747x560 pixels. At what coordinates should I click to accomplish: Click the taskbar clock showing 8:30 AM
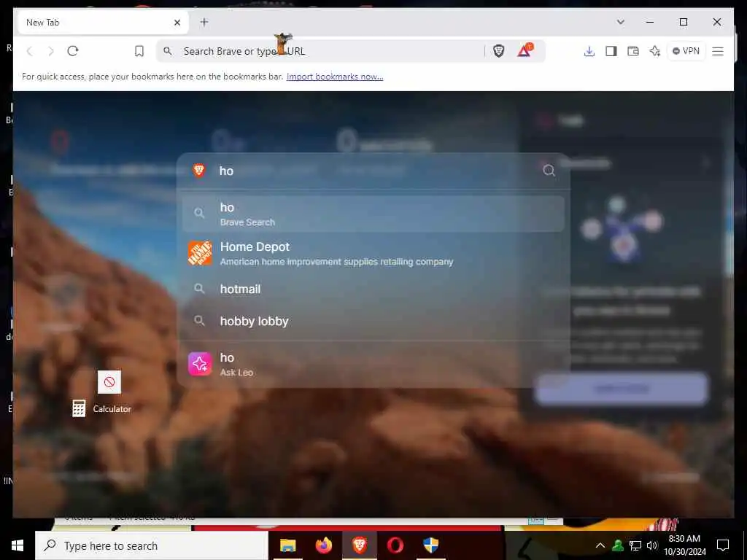point(684,545)
